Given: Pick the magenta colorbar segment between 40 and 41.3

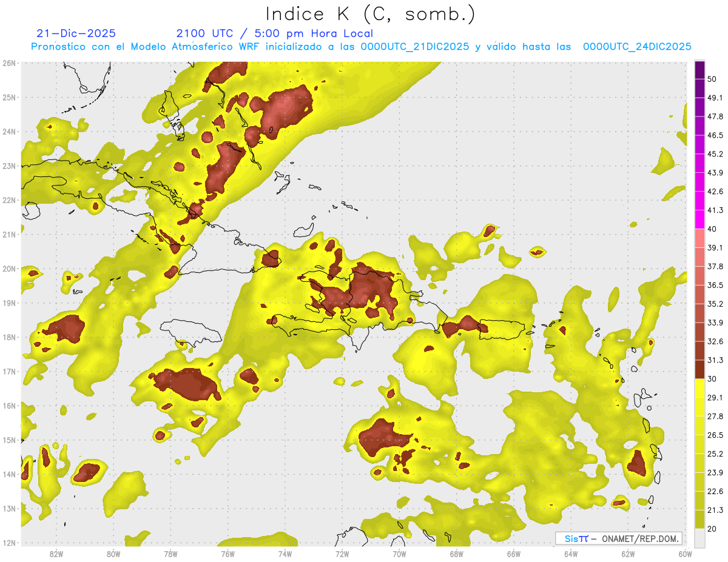Looking at the screenshot, I should pyautogui.click(x=699, y=219).
